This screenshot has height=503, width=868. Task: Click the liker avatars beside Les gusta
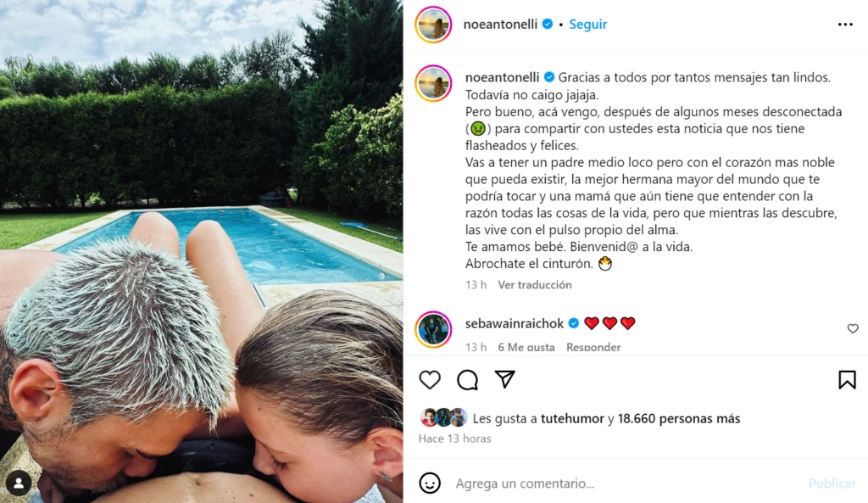pyautogui.click(x=443, y=417)
